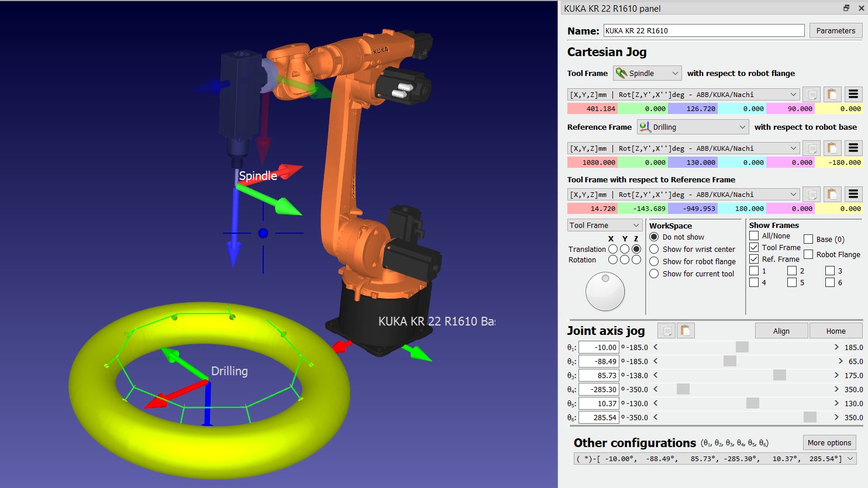This screenshot has height=488, width=868.
Task: Click the Parameters button
Action: pyautogui.click(x=835, y=30)
